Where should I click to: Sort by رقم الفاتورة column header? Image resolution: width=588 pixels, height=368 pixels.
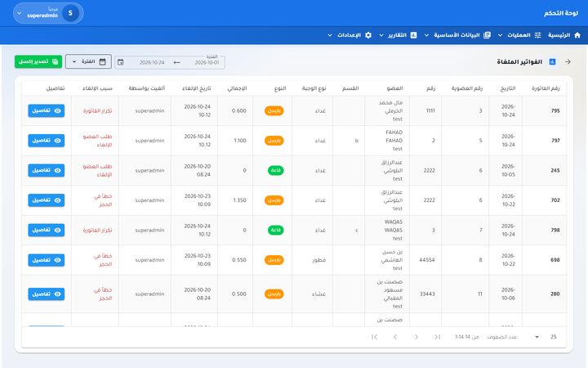[546, 88]
